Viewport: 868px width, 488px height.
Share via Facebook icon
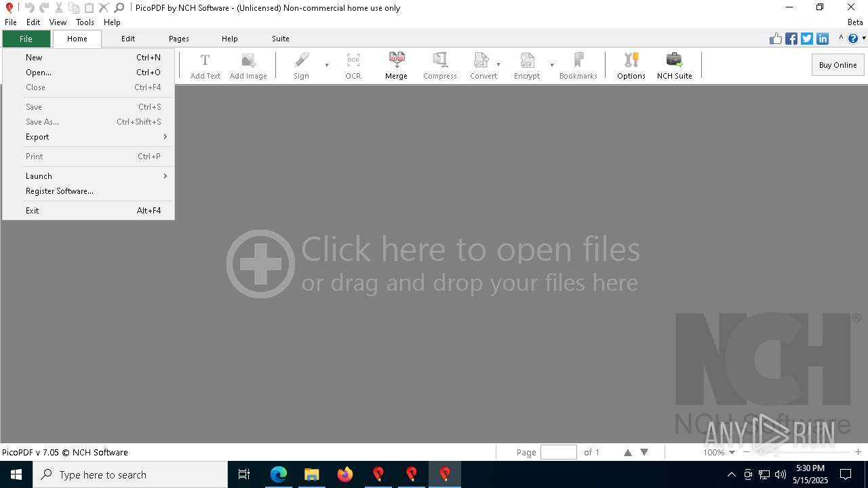point(791,39)
